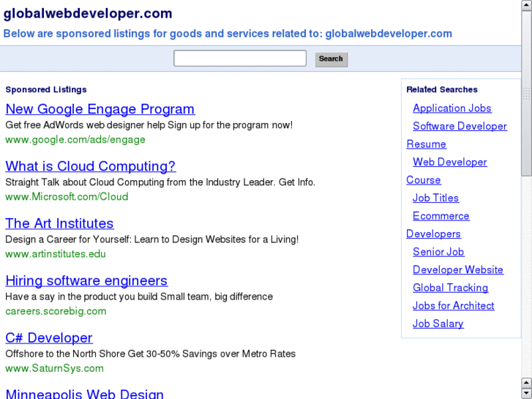The width and height of the screenshot is (532, 399).
Task: Click www.google.com/ads/engage URL text
Action: (x=75, y=140)
